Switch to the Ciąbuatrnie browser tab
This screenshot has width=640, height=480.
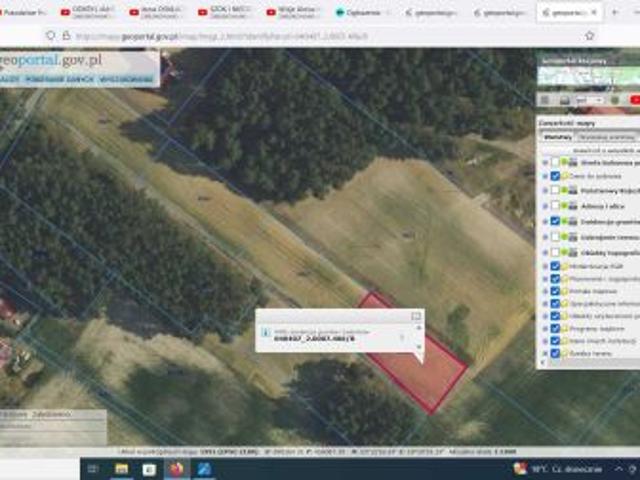click(363, 13)
